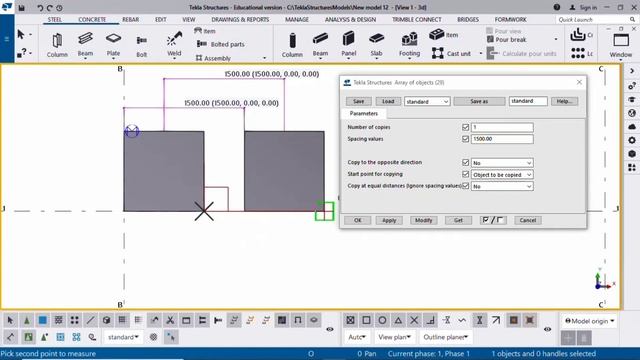Toggle the Start point for copying checkbox
The width and height of the screenshot is (640, 360).
click(x=465, y=174)
